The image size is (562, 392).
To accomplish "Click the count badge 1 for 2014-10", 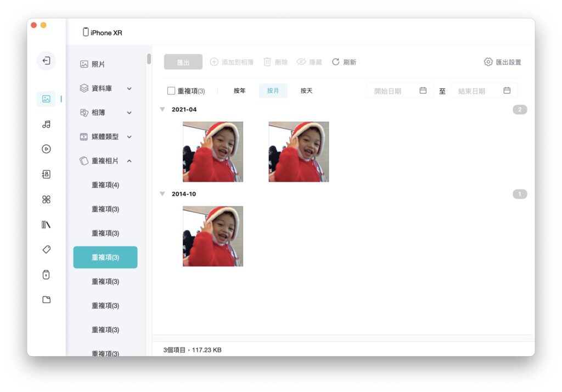I will [520, 194].
